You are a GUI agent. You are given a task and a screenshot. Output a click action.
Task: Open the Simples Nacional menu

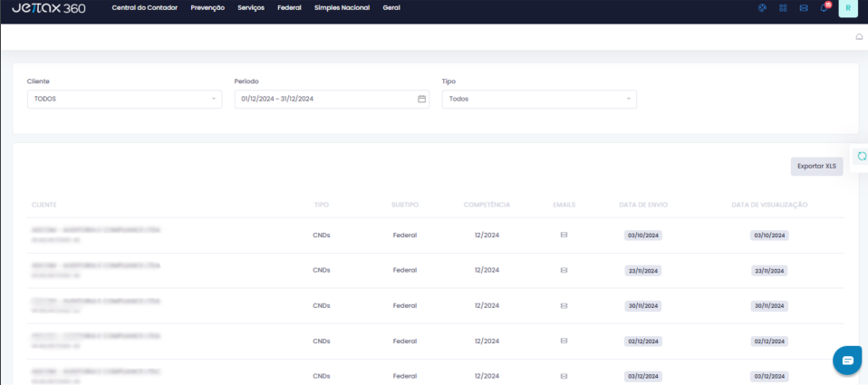[x=342, y=8]
